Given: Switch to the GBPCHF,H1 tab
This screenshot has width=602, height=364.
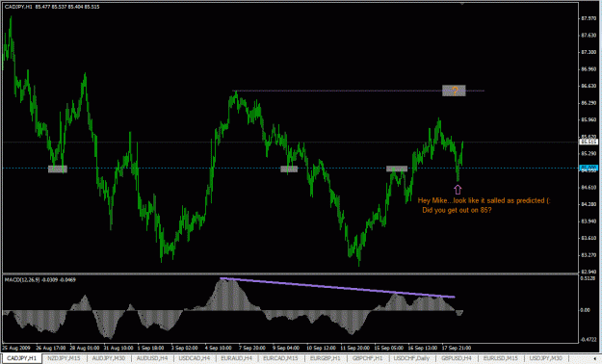Looking at the screenshot, I should (368, 358).
